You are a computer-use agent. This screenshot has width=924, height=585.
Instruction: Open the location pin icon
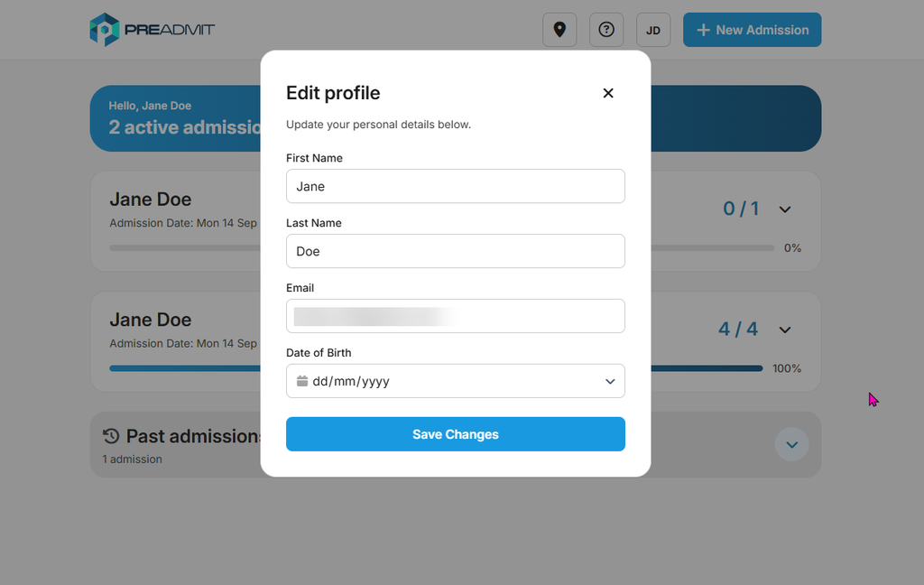[x=559, y=30]
